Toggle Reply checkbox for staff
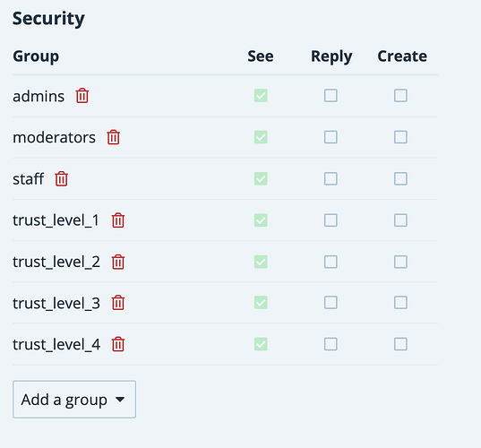This screenshot has height=448, width=481. [x=331, y=178]
